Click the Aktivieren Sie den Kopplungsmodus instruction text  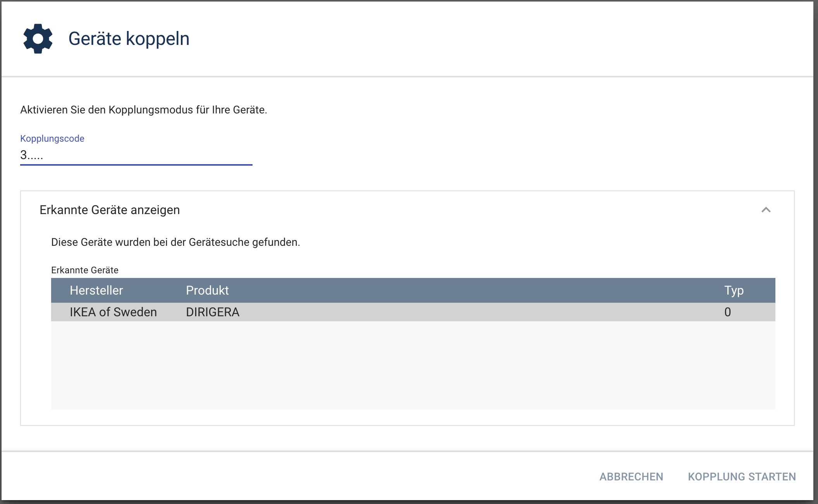(x=144, y=110)
